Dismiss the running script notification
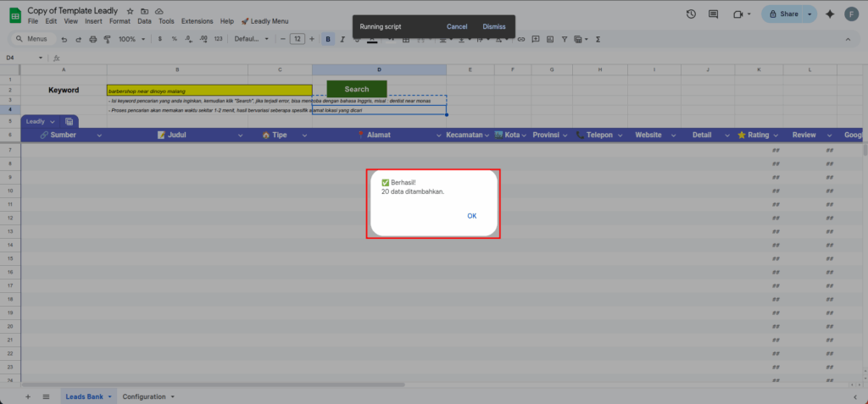 click(494, 26)
